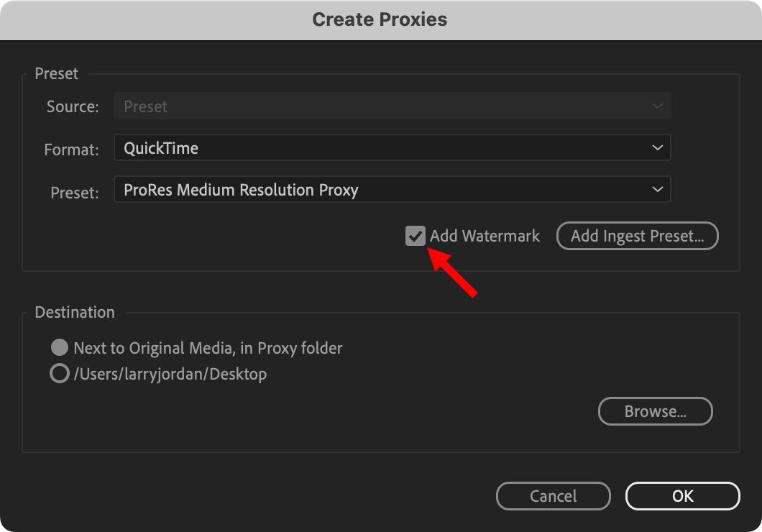Open the QuickTime format dropdown
The height and width of the screenshot is (532, 762).
coord(393,147)
